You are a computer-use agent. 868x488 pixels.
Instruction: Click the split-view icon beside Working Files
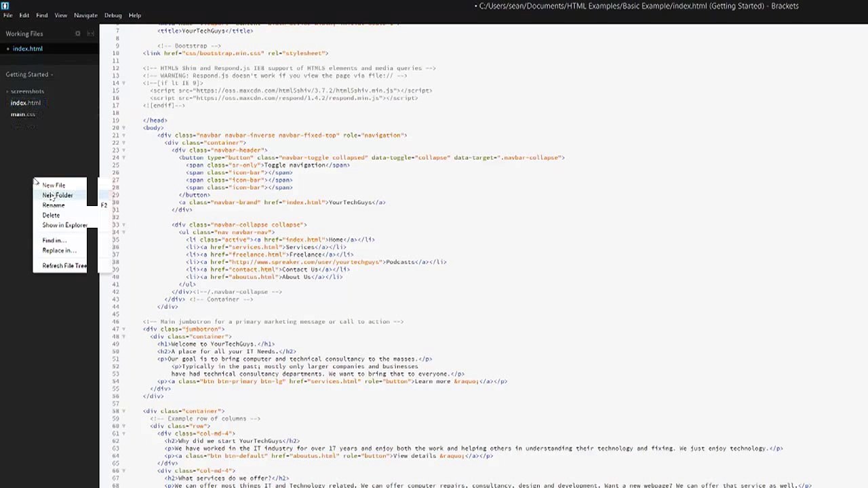(x=91, y=33)
